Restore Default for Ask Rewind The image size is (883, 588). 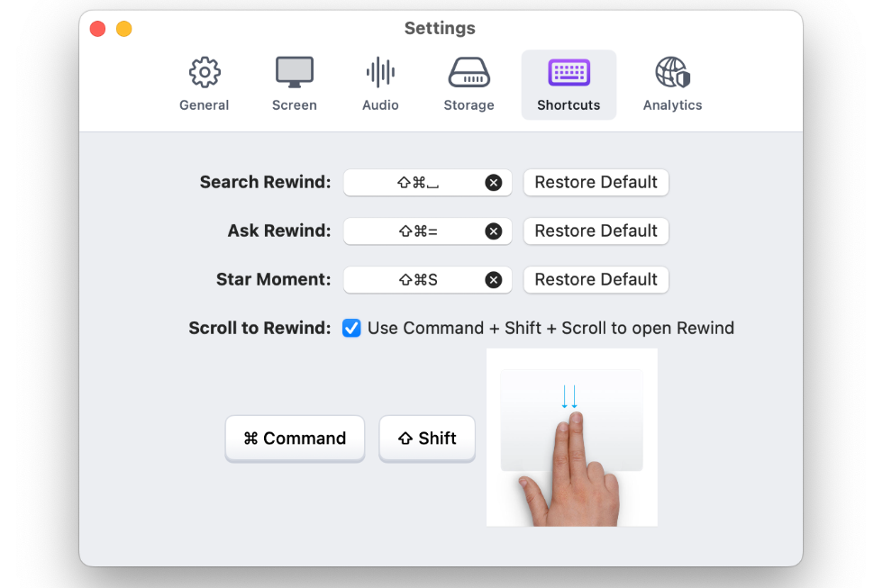coord(596,231)
